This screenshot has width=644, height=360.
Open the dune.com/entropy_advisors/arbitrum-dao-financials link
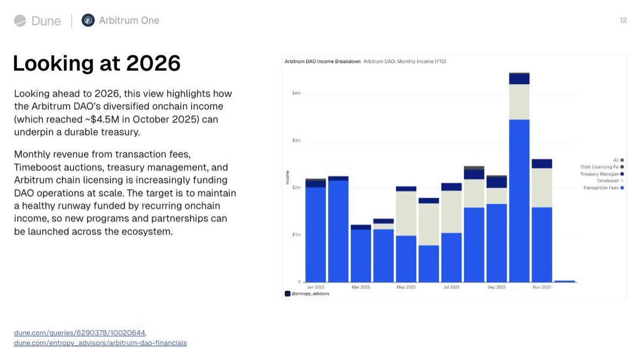(100, 343)
